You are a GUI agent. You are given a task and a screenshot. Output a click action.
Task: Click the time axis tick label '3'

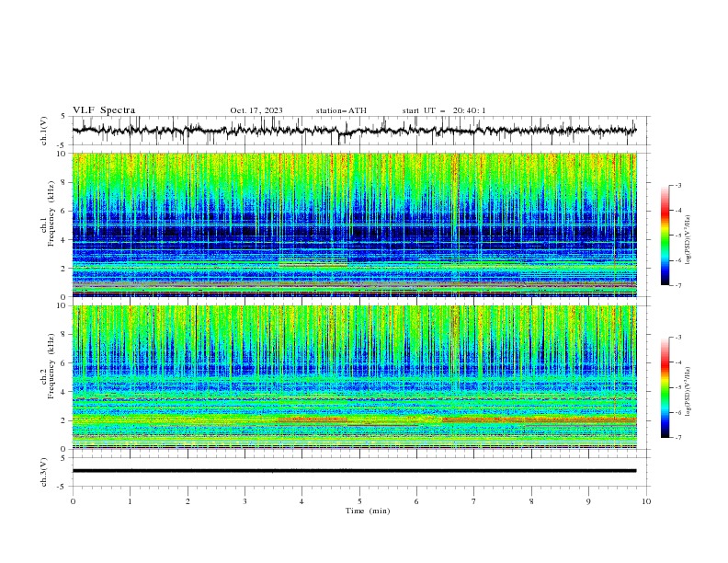tap(245, 501)
